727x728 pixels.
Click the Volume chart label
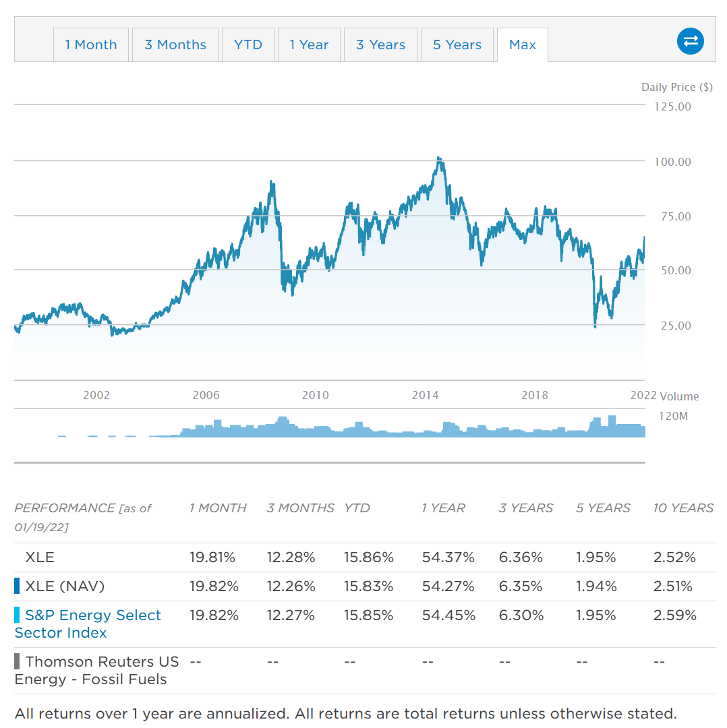coord(680,396)
